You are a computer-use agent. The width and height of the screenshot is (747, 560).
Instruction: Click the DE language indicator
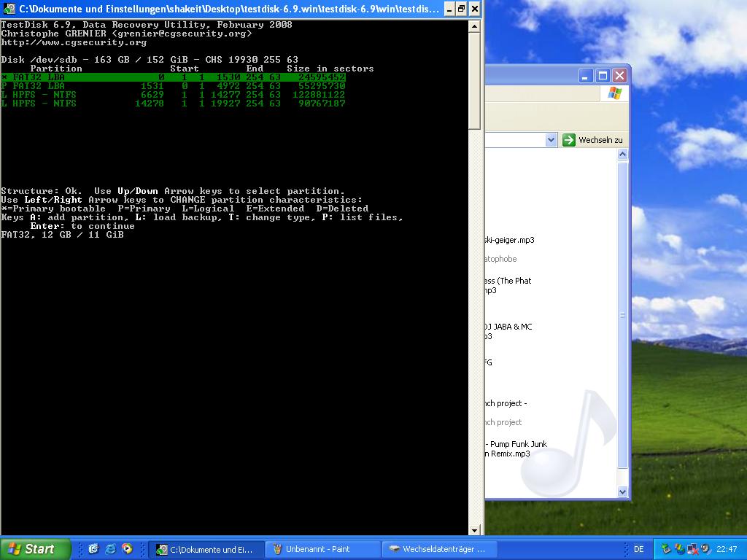point(638,549)
